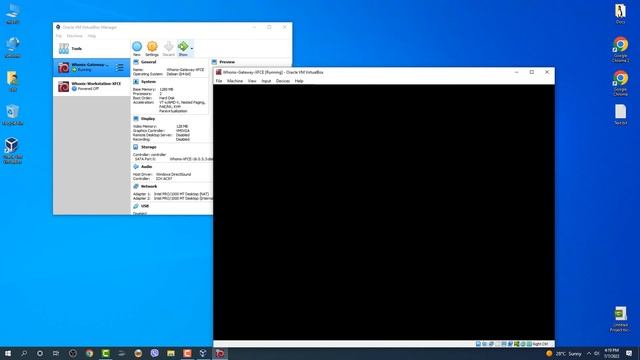
Task: Select Tools entry in VirtualBox Manager sidebar
Action: (x=91, y=49)
